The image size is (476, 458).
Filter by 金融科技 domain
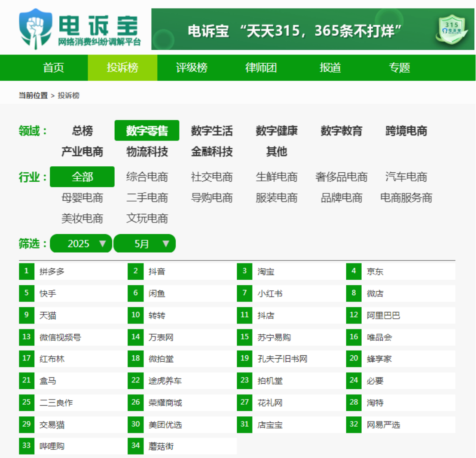212,152
